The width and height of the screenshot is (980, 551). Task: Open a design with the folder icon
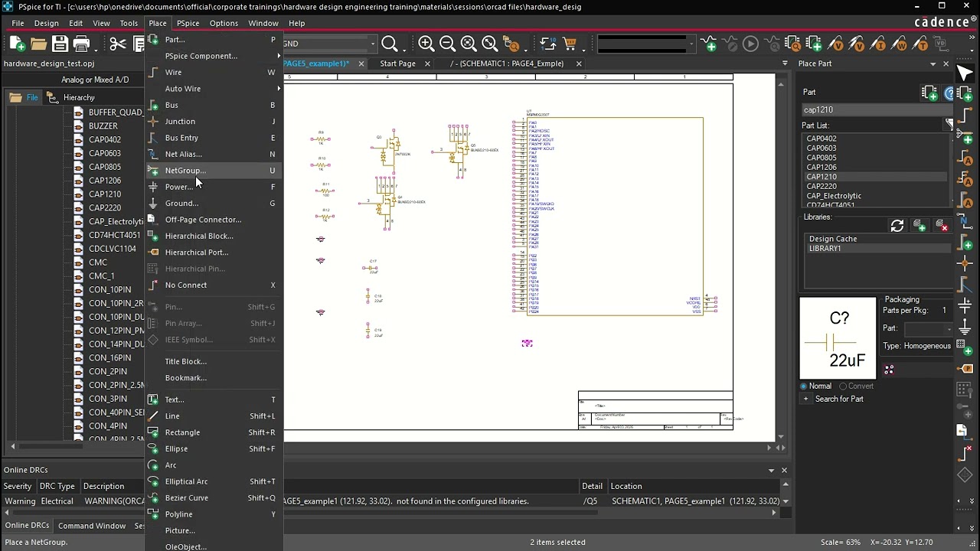pyautogui.click(x=38, y=44)
